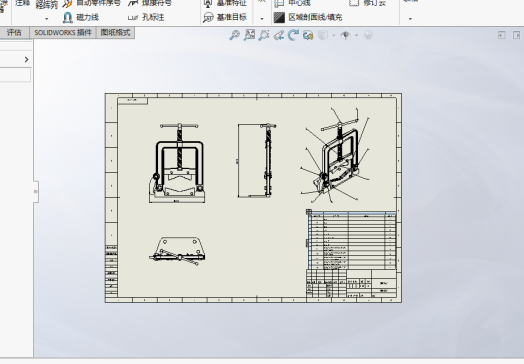Expand dropdown arrow beside display style cube
524x364 pixels.
tap(334, 35)
